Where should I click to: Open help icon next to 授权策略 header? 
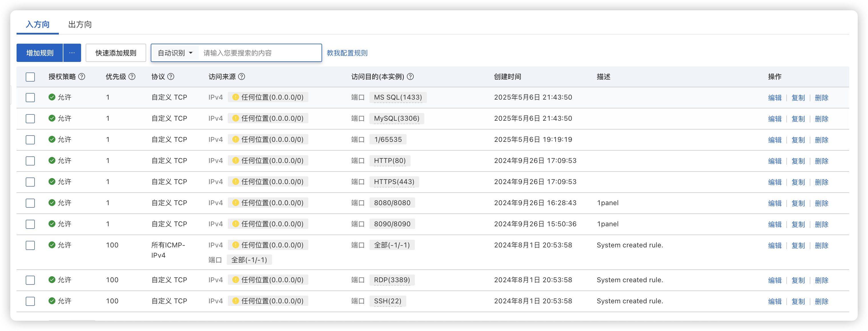point(82,77)
